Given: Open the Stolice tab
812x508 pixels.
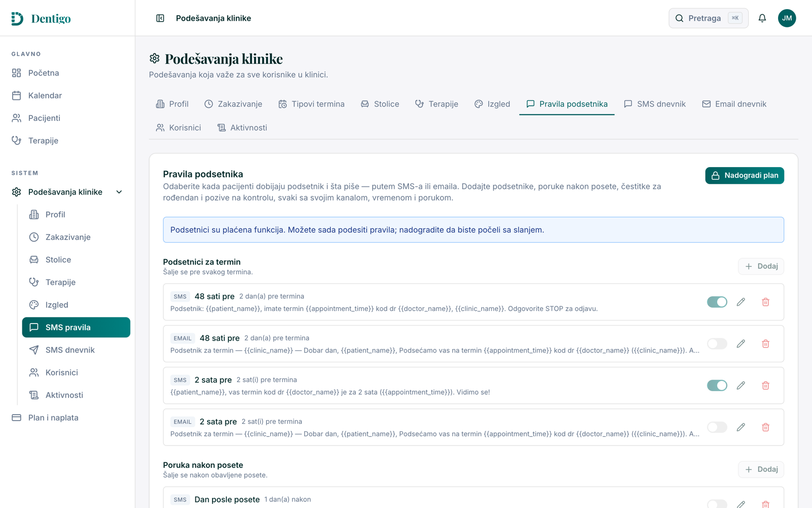Looking at the screenshot, I should [380, 104].
